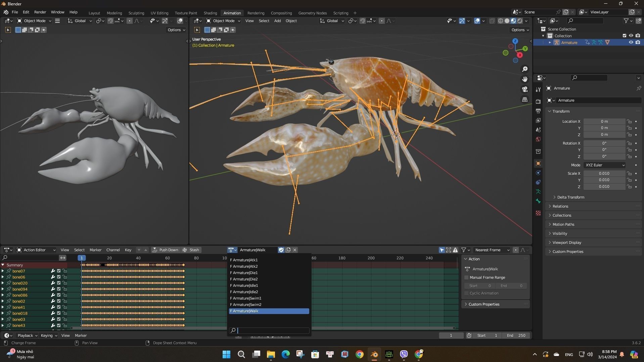Open the Scene properties tab
This screenshot has height=362, width=644.
click(538, 130)
